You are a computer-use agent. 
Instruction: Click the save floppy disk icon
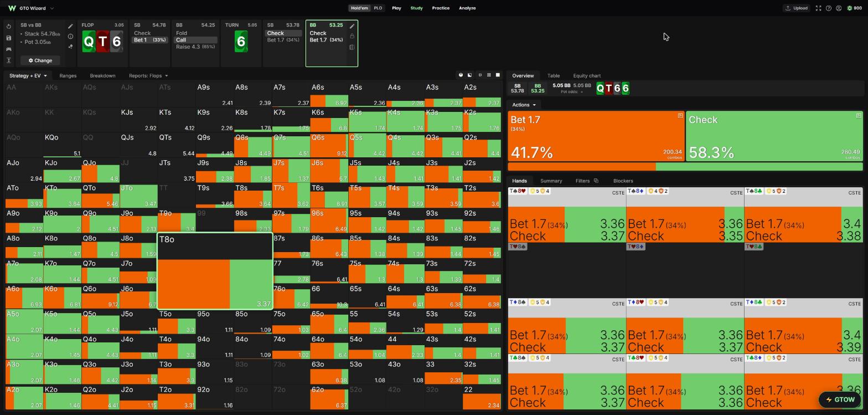click(9, 38)
